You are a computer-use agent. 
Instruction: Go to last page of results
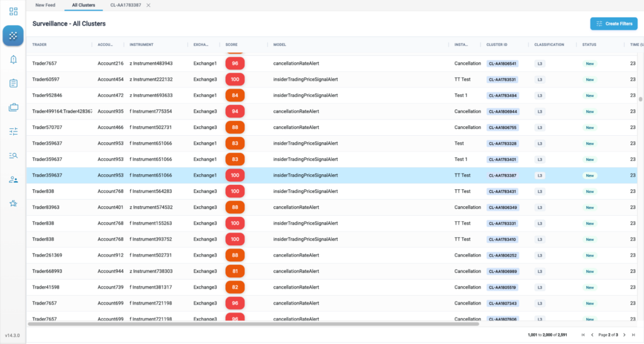(633, 335)
